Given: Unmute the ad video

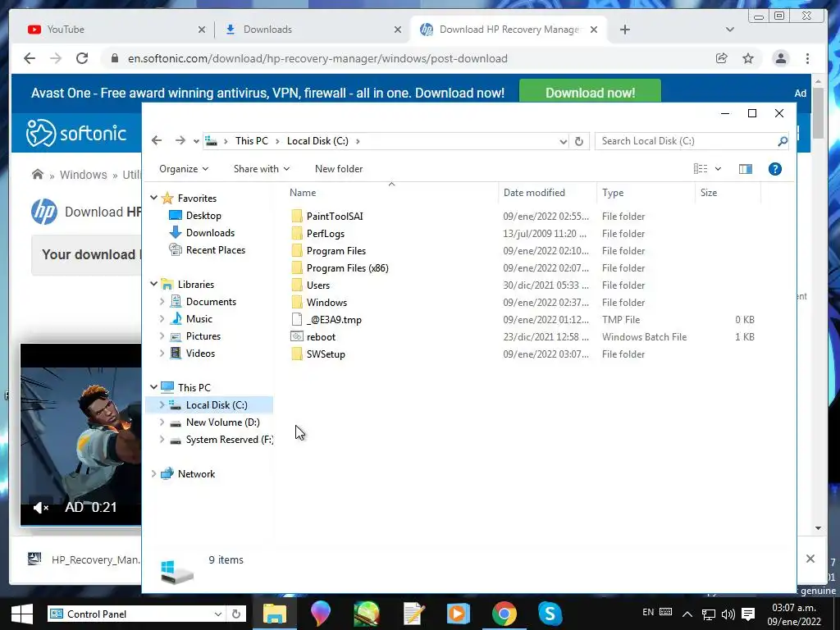Looking at the screenshot, I should 41,507.
